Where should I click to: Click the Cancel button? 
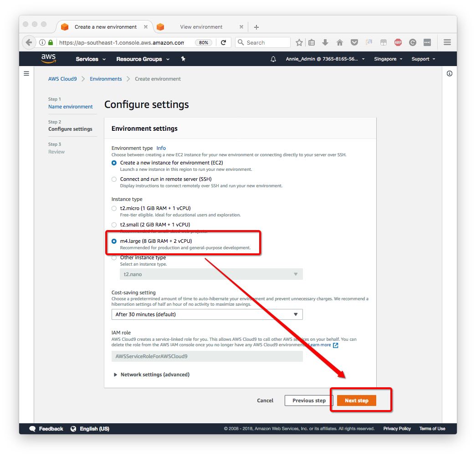[x=265, y=401]
